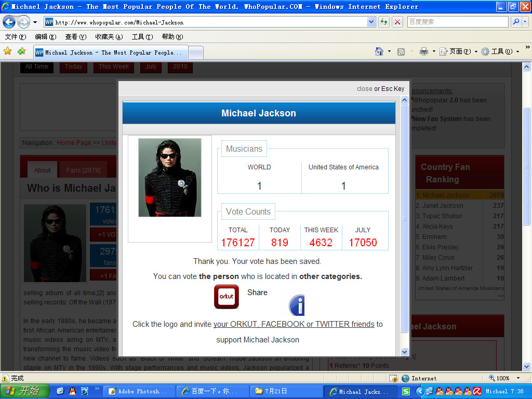Click the Home icon in command bar
532x399 pixels.
[380, 51]
